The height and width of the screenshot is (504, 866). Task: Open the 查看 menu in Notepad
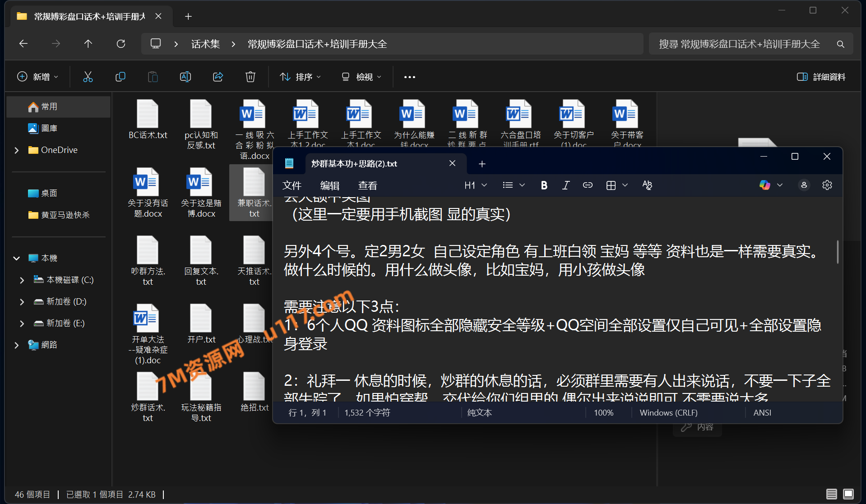tap(367, 185)
